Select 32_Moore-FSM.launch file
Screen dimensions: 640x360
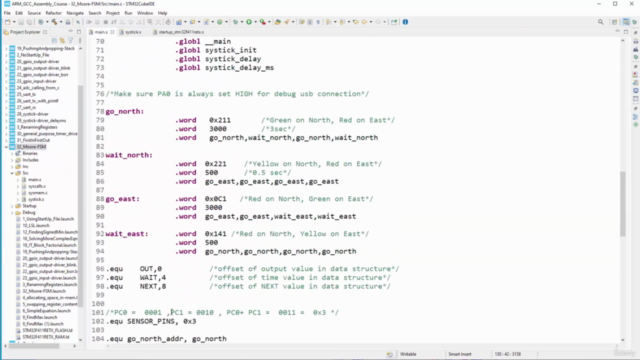[x=44, y=291]
